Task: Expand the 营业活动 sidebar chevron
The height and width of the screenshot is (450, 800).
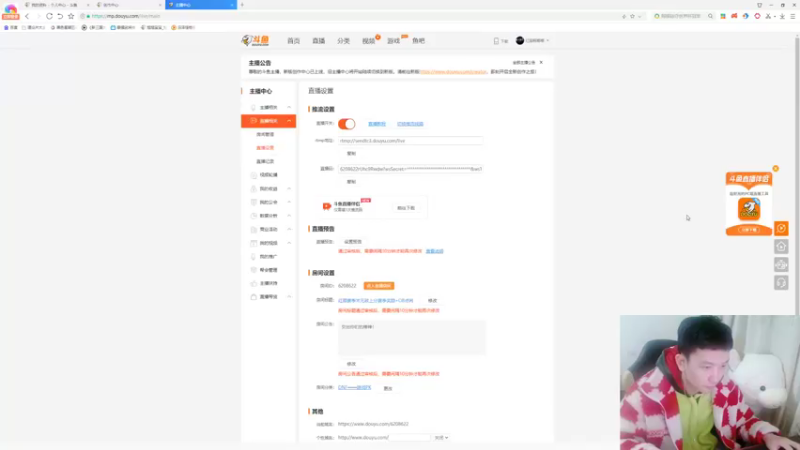Action: [289, 229]
